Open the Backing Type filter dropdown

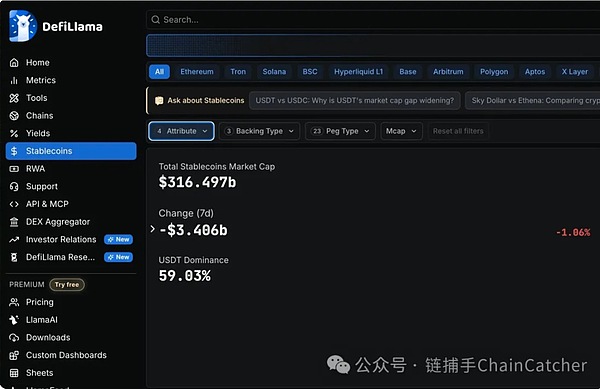pyautogui.click(x=259, y=131)
